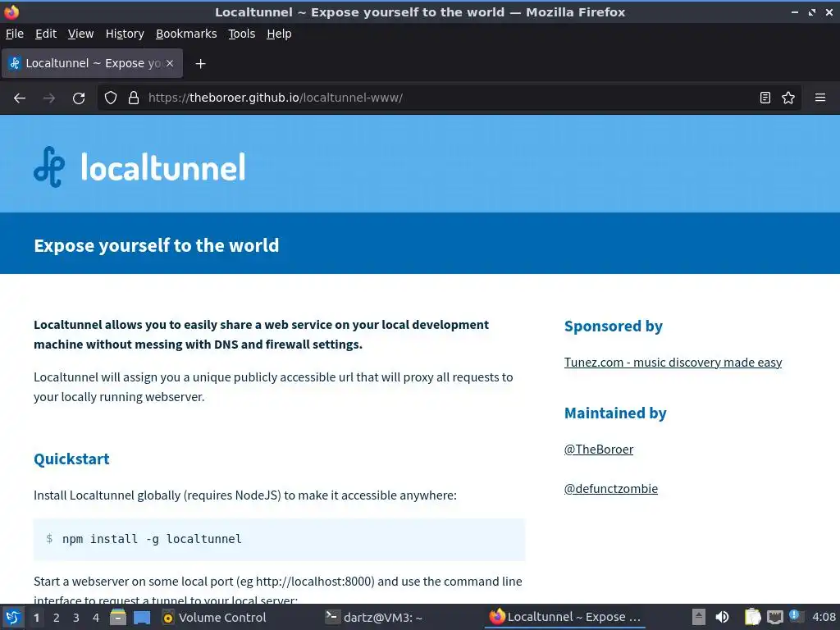Click the Localtunnel Firefox taskbar entry
The width and height of the screenshot is (840, 630).
coord(565,617)
